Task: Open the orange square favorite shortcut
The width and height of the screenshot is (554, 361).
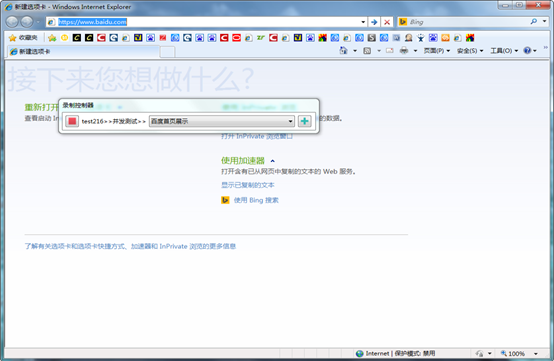Action: tap(445, 37)
